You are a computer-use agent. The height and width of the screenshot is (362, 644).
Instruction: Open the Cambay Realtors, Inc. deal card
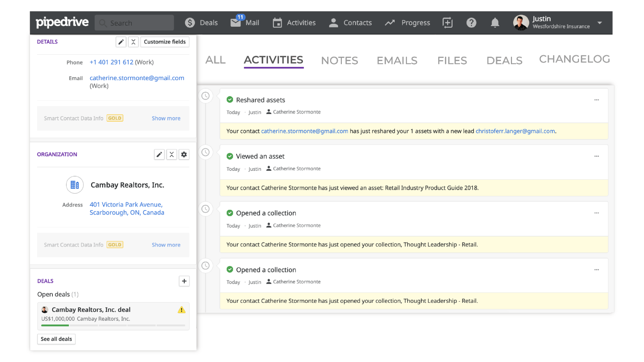click(113, 316)
